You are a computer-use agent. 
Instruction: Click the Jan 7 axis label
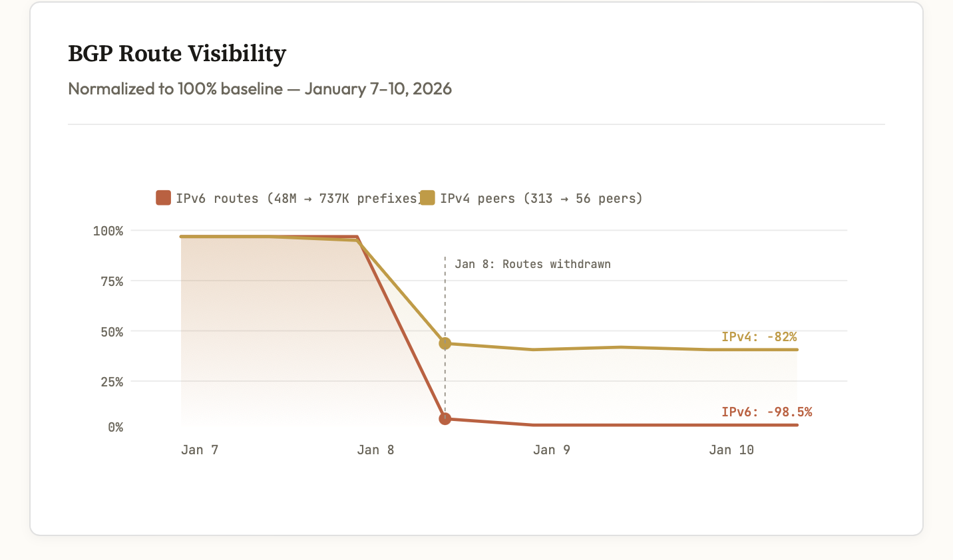click(200, 450)
